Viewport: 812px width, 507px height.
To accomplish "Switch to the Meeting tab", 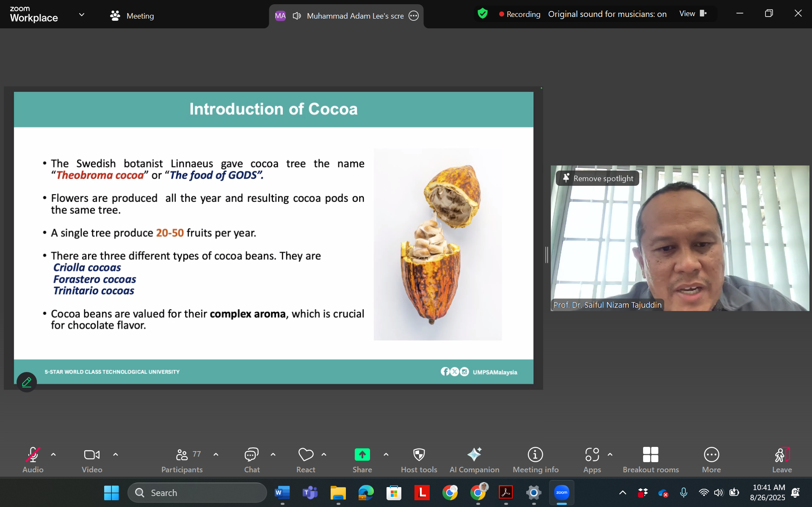I will (x=132, y=16).
